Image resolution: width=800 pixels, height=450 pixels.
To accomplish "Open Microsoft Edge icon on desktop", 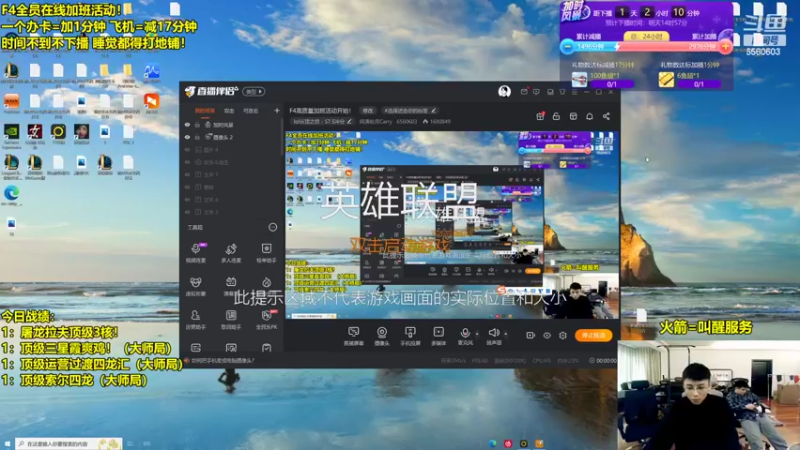I will click(x=11, y=194).
